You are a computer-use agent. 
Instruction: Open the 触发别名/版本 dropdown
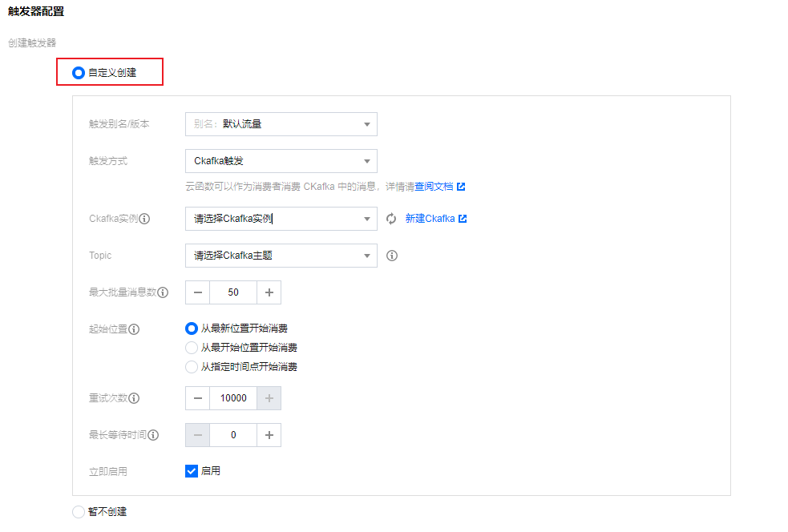pos(281,124)
